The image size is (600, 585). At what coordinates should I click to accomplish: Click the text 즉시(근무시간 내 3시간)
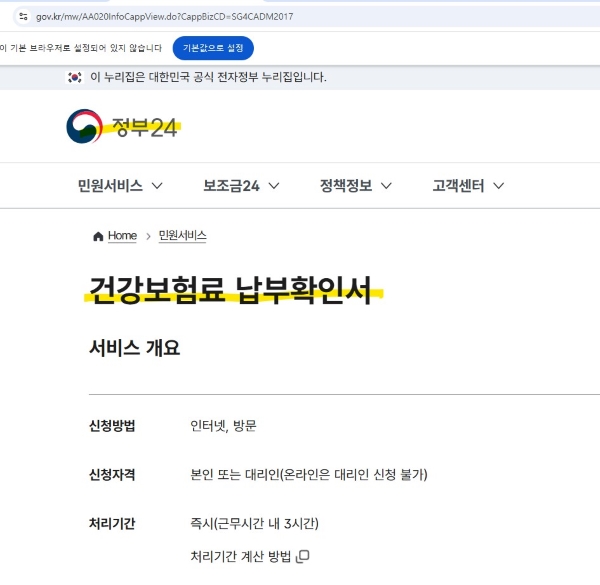[x=254, y=523]
